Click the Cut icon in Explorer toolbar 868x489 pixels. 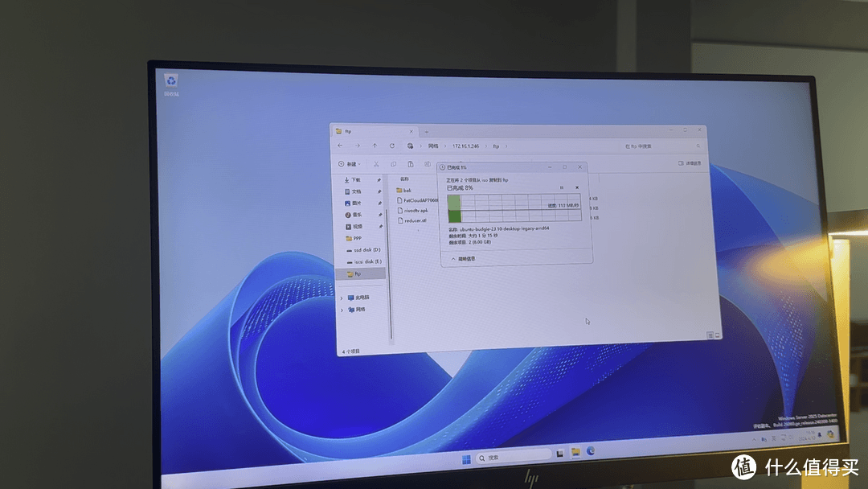click(x=376, y=164)
